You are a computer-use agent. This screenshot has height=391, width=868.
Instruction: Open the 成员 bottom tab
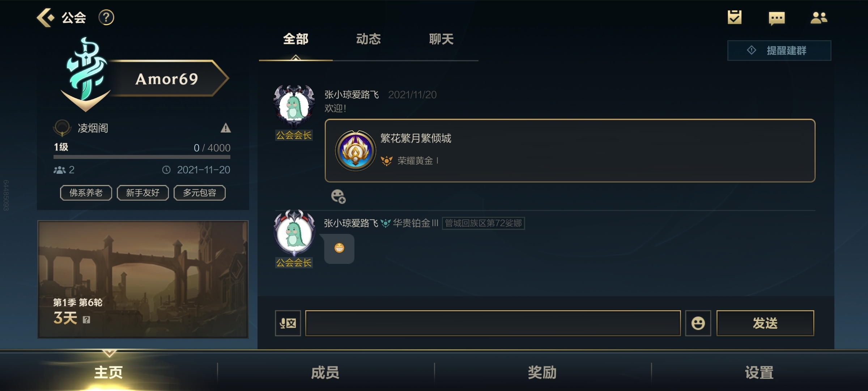[x=325, y=372]
